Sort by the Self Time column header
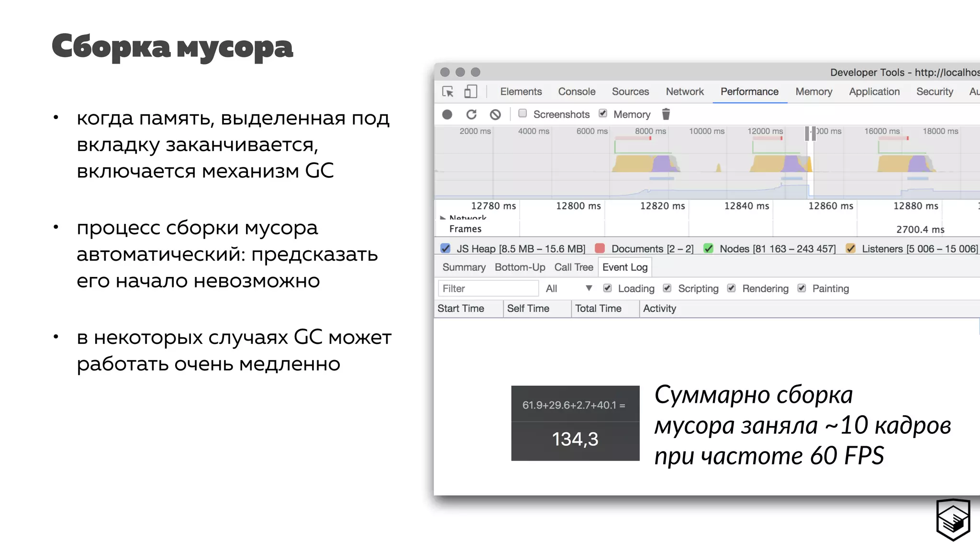Viewport: 980px width, 551px height. tap(537, 309)
